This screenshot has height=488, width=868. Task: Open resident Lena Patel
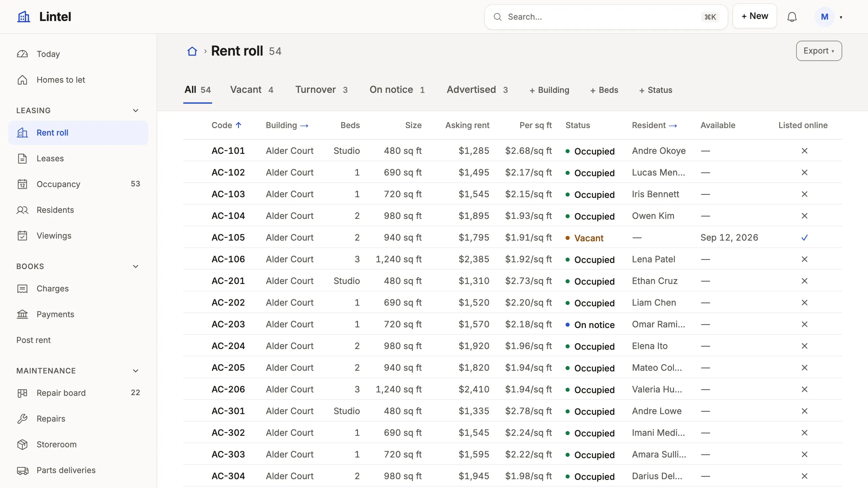654,259
